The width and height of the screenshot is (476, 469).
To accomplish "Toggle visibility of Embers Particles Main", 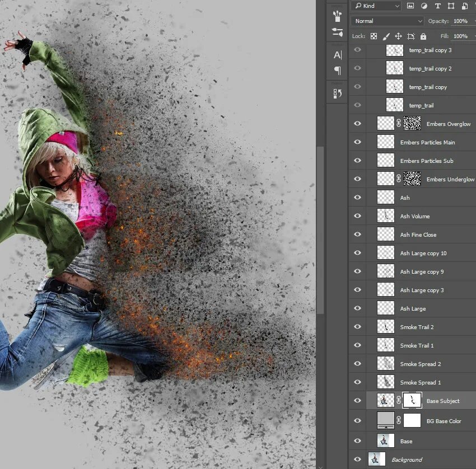I will pos(358,142).
